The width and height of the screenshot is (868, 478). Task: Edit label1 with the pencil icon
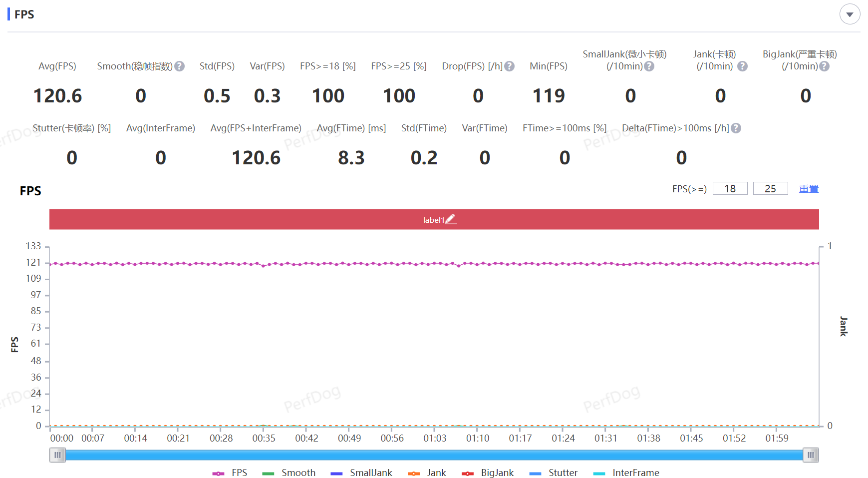pos(451,219)
